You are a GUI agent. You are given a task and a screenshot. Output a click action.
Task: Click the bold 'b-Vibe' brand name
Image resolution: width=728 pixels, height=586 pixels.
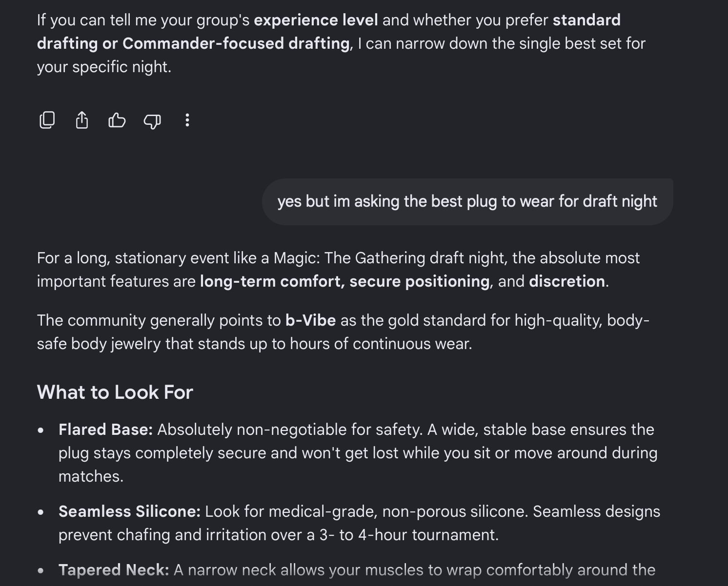311,320
